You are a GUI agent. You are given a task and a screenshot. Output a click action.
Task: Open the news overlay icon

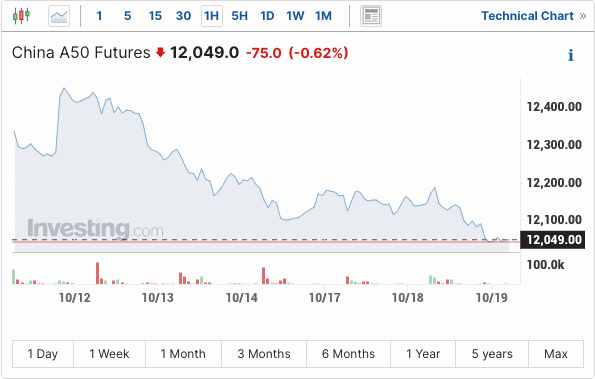[371, 16]
